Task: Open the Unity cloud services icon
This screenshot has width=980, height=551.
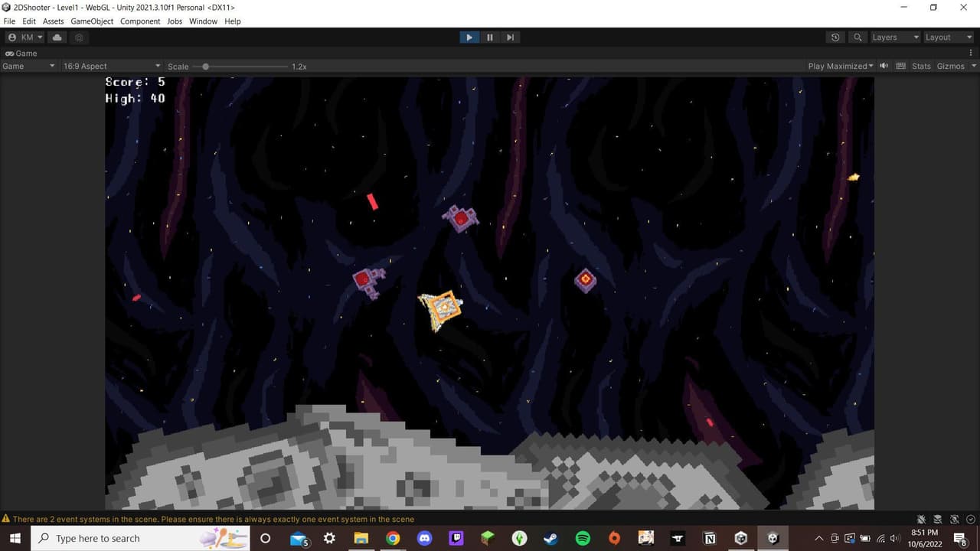Action: [x=57, y=37]
